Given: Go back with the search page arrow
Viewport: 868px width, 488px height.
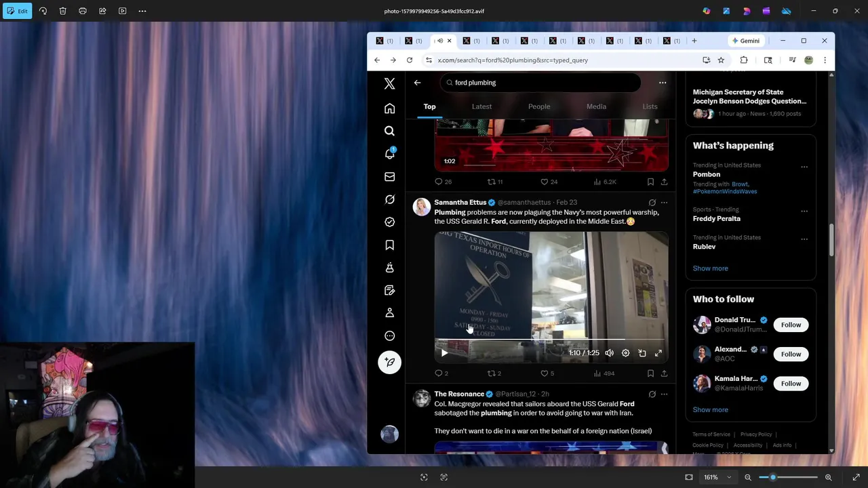Looking at the screenshot, I should (418, 83).
